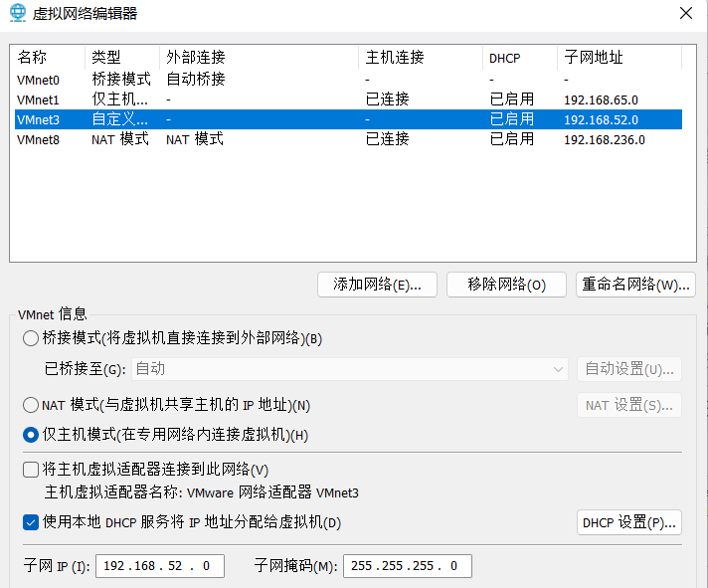Select the VMnet0 row in network list

click(40, 79)
